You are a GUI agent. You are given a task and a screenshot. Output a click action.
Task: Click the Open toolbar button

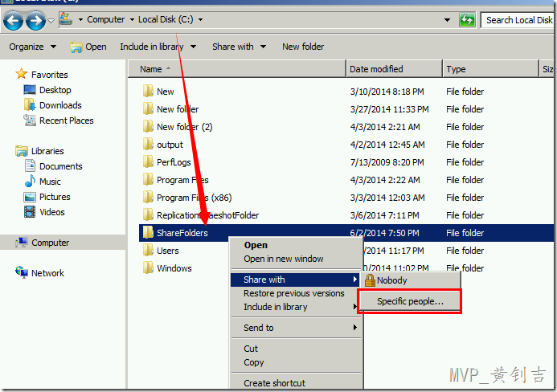[88, 47]
